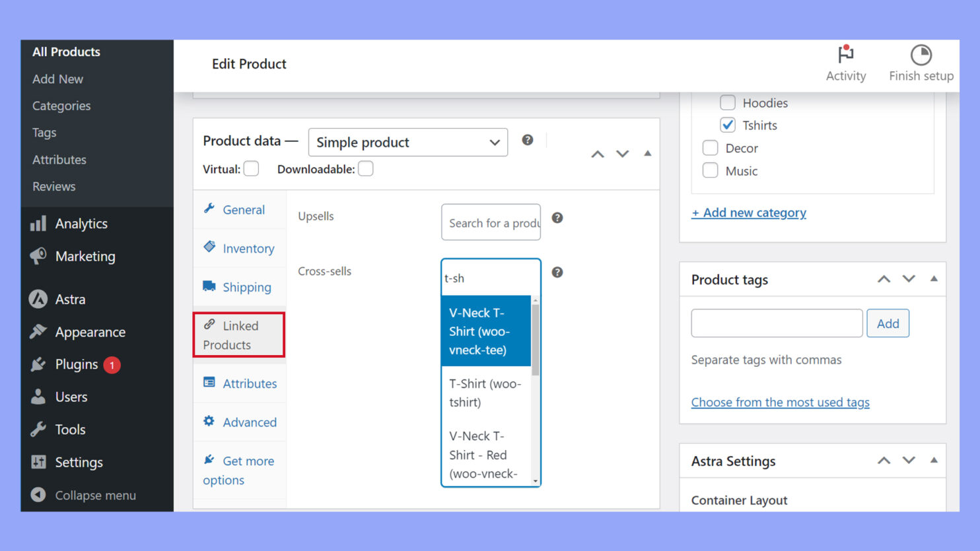Check the Virtual product checkbox

pyautogui.click(x=251, y=169)
